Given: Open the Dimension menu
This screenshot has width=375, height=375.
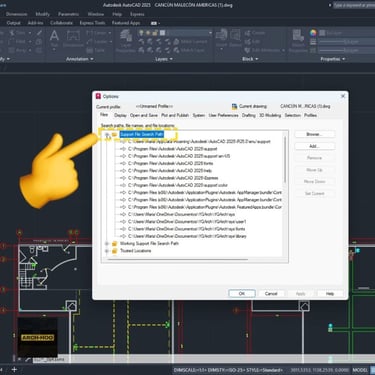Looking at the screenshot, I should tap(17, 14).
